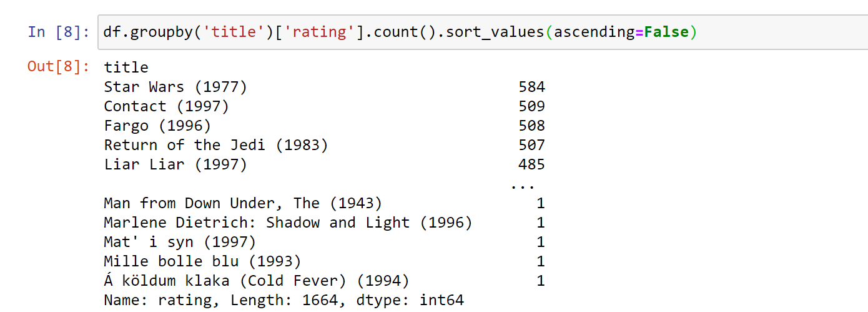The width and height of the screenshot is (868, 312).
Task: Select the In [8] prompt label
Action: (x=59, y=32)
